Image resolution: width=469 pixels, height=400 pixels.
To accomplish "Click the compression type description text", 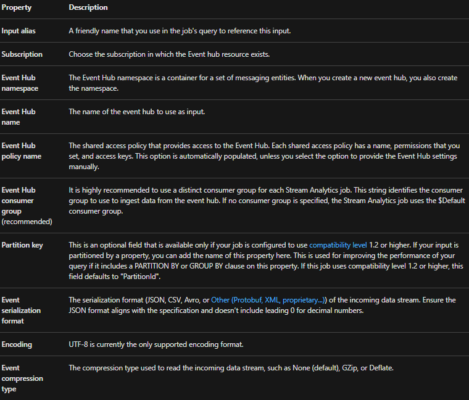I will click(x=231, y=368).
